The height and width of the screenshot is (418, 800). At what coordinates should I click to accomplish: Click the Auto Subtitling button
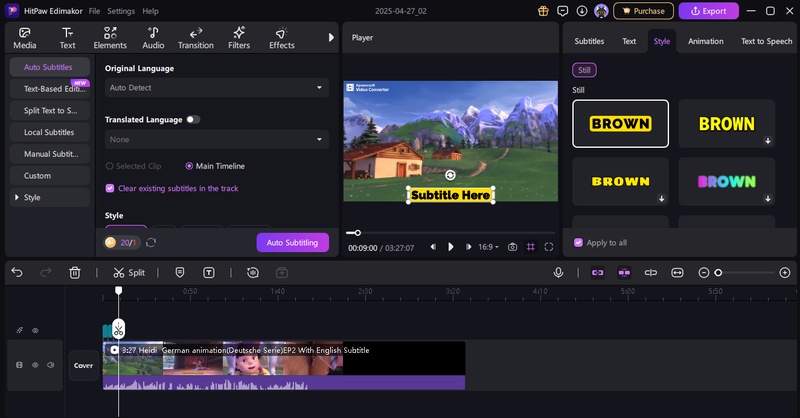[x=292, y=242]
